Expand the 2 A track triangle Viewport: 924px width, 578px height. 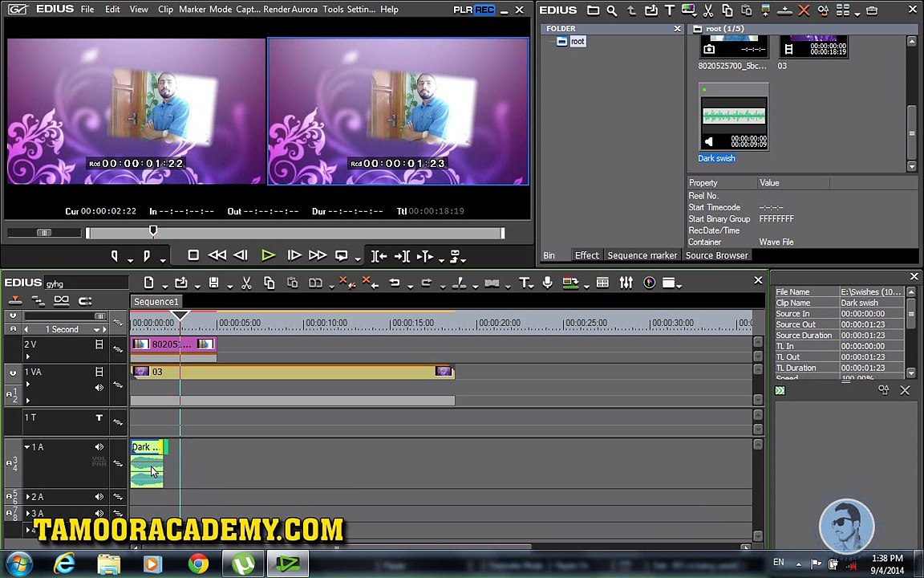click(28, 497)
